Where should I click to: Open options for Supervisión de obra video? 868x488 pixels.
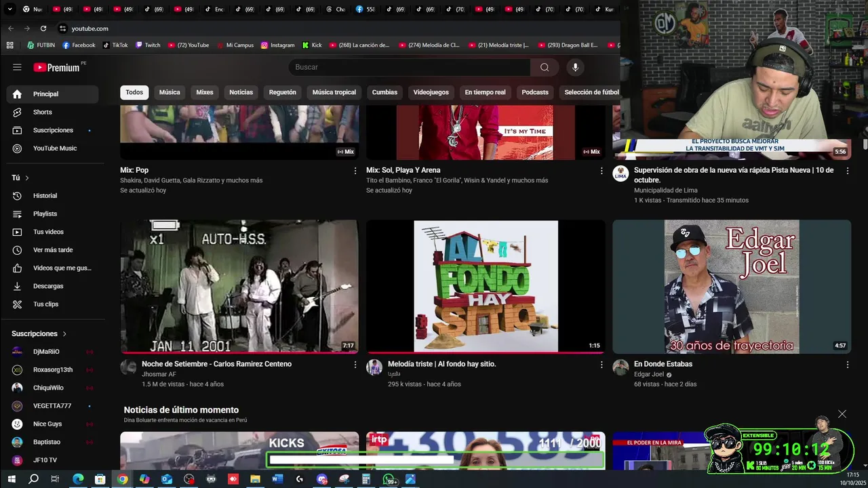(847, 171)
